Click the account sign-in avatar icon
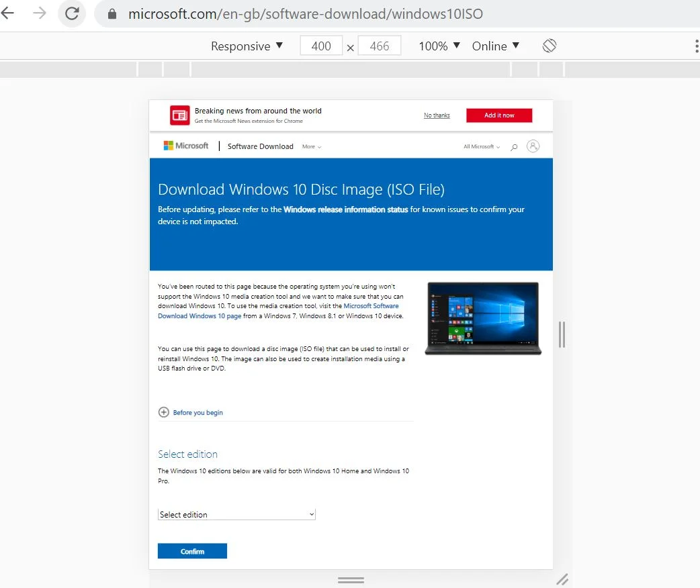Image resolution: width=700 pixels, height=588 pixels. coord(533,146)
